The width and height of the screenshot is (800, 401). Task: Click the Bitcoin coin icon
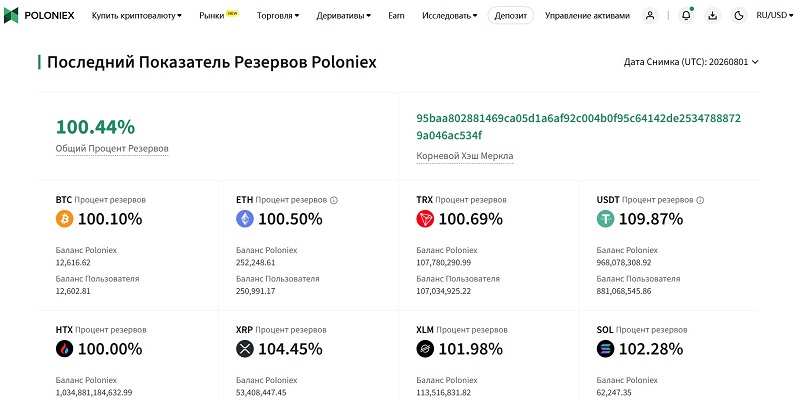click(64, 219)
